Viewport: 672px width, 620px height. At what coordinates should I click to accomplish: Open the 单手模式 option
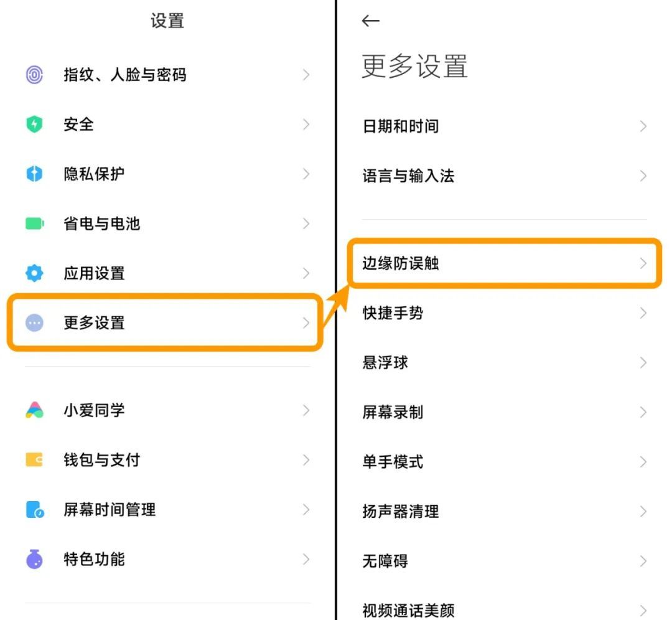[393, 462]
